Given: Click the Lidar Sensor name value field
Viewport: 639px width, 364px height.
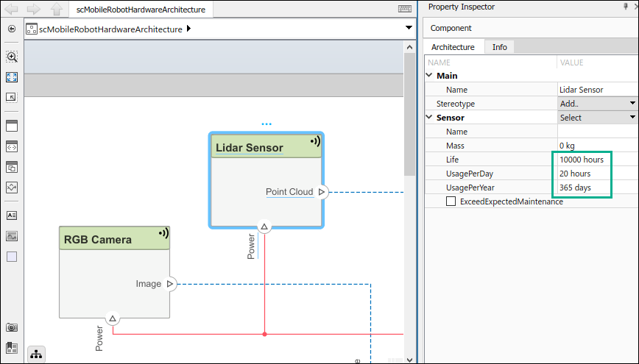Looking at the screenshot, I should pos(596,90).
